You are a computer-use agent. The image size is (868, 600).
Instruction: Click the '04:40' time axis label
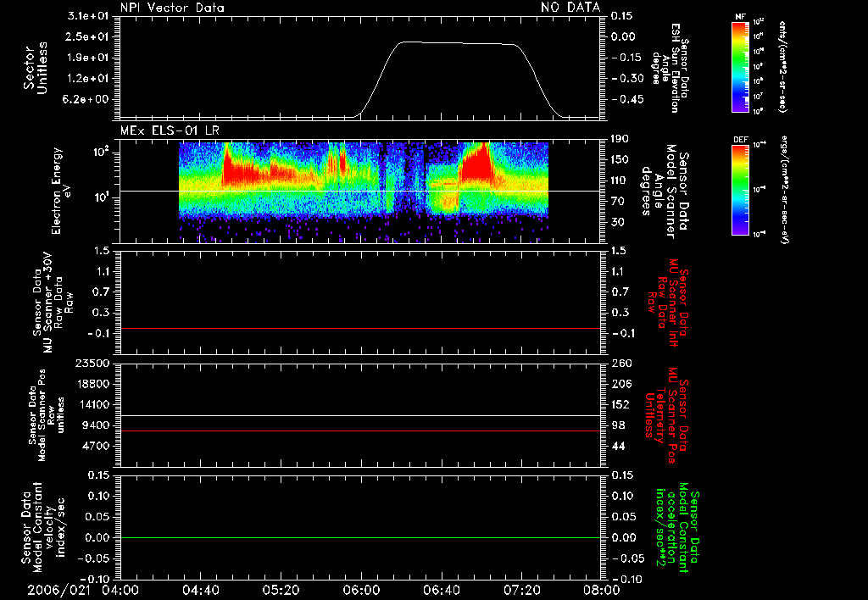[x=200, y=590]
